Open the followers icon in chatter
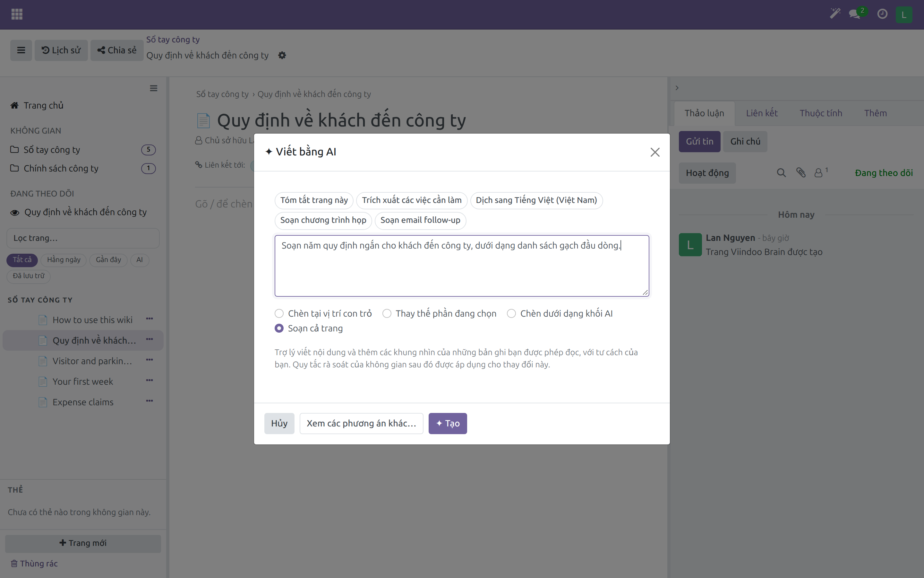 [x=820, y=173]
